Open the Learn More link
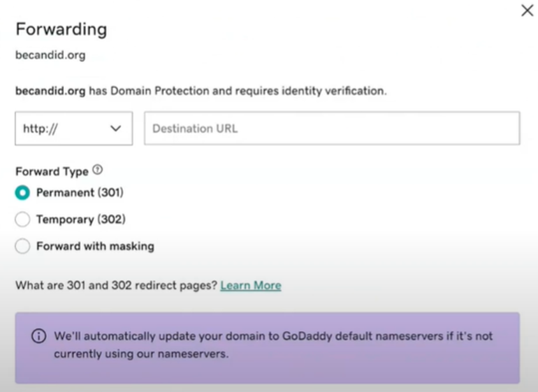 [x=251, y=286]
